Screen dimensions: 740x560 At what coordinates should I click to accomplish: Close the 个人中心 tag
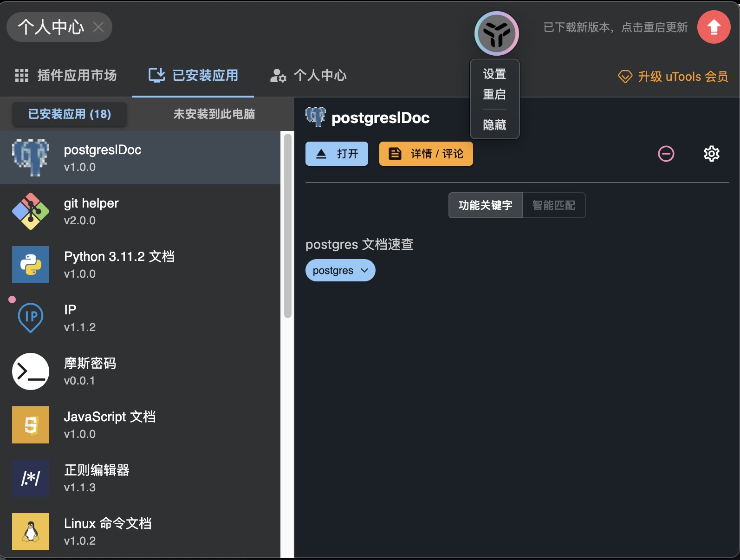click(98, 27)
